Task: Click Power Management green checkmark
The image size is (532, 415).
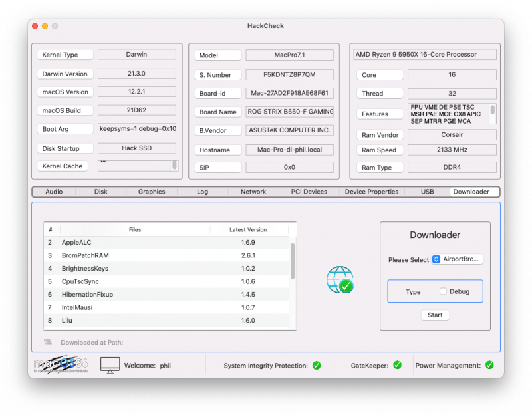Action: coord(489,365)
